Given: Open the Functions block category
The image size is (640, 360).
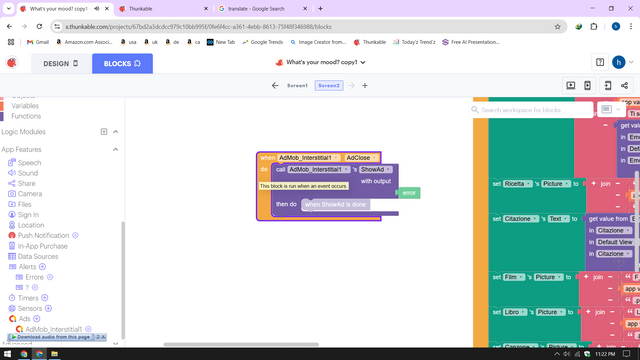Looking at the screenshot, I should coord(26,116).
